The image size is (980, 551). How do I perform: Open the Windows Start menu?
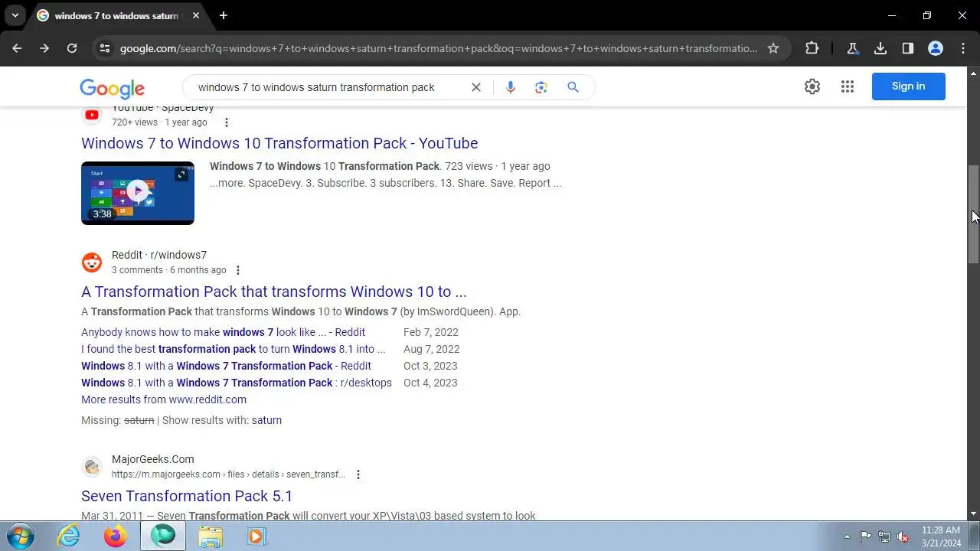[21, 536]
